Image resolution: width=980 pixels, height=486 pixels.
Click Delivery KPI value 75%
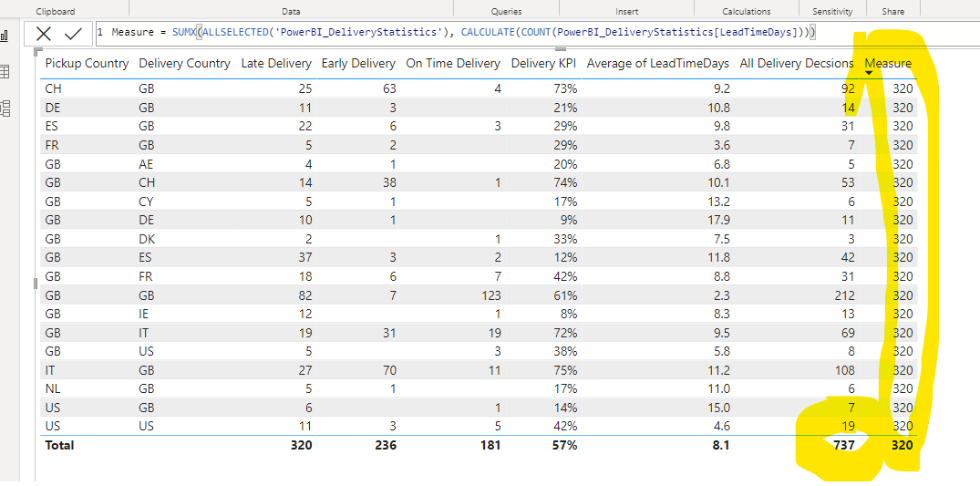(x=565, y=369)
